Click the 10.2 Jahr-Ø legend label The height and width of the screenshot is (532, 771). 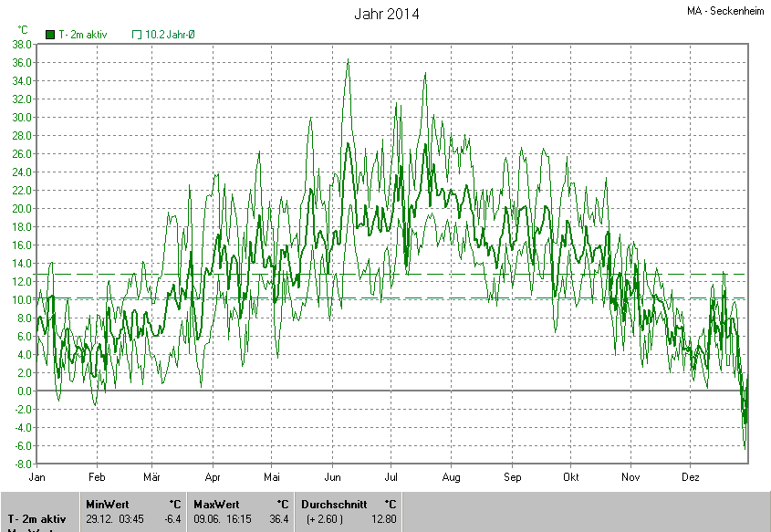coord(170,35)
